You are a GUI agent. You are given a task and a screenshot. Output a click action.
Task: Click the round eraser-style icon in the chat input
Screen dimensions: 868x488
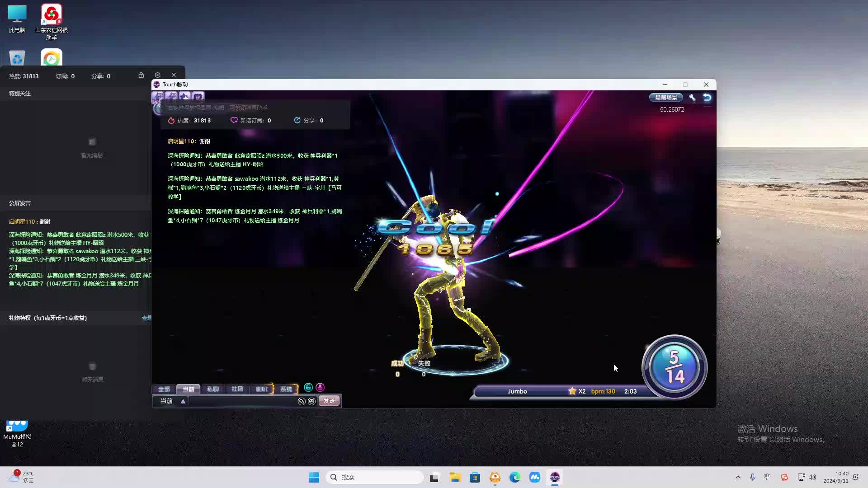click(302, 401)
